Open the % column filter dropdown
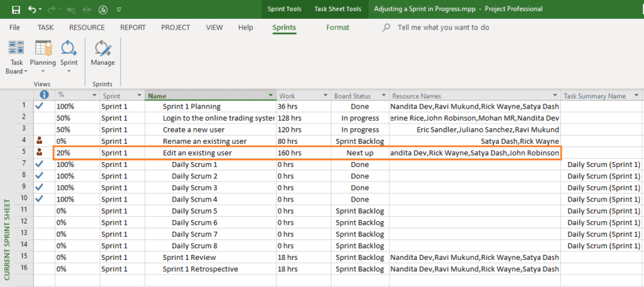 (94, 96)
